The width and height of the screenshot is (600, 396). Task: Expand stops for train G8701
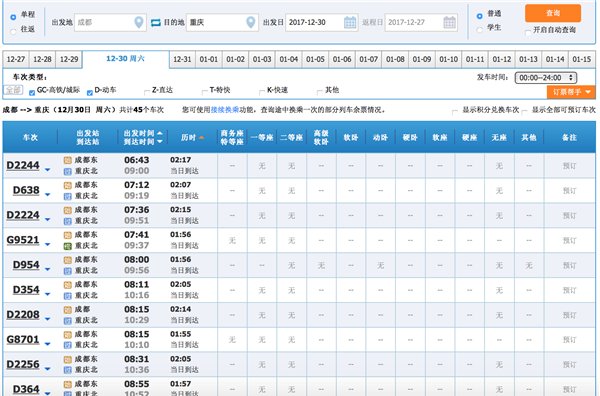coord(47,344)
